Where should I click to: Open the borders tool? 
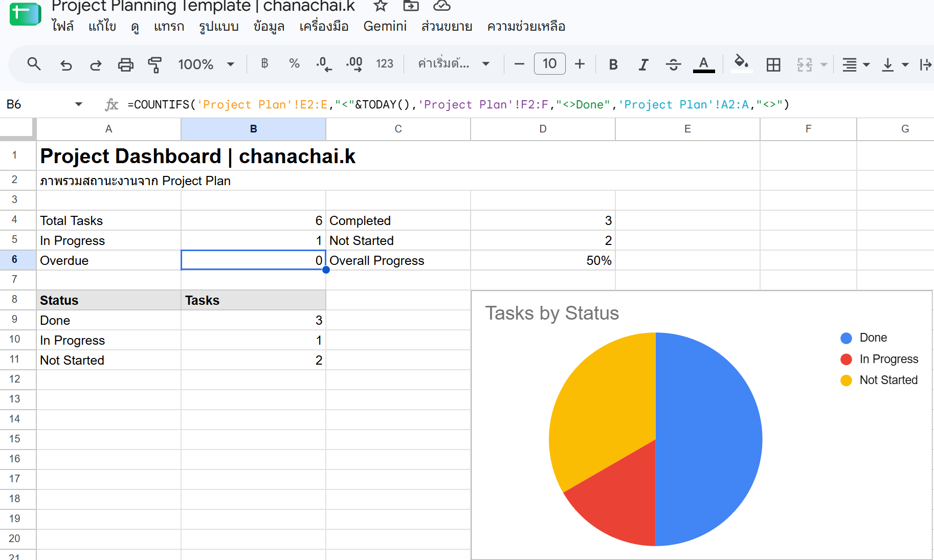tap(773, 64)
